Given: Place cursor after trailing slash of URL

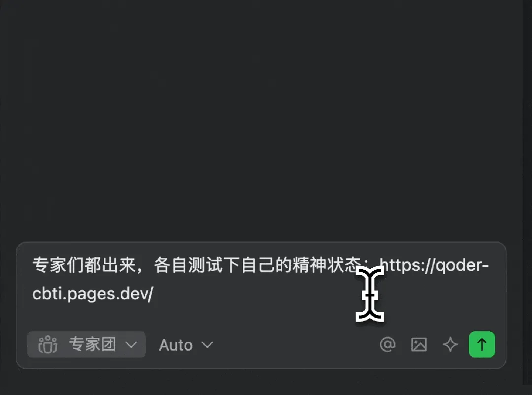Looking at the screenshot, I should [154, 294].
